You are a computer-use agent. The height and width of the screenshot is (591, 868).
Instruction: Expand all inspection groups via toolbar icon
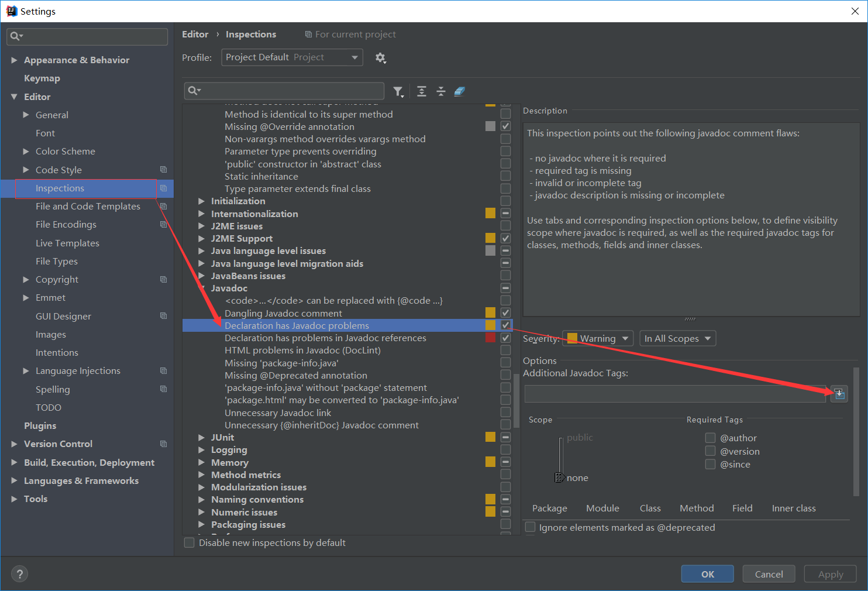(422, 91)
